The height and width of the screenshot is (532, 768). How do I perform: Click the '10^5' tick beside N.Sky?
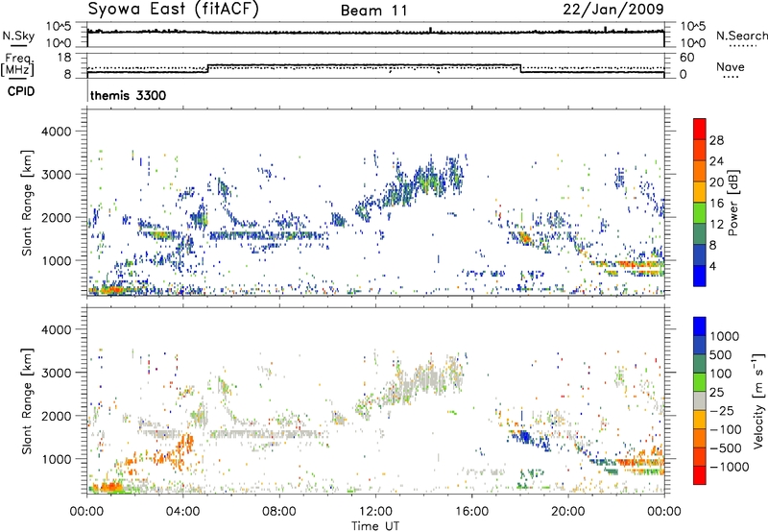[x=60, y=27]
